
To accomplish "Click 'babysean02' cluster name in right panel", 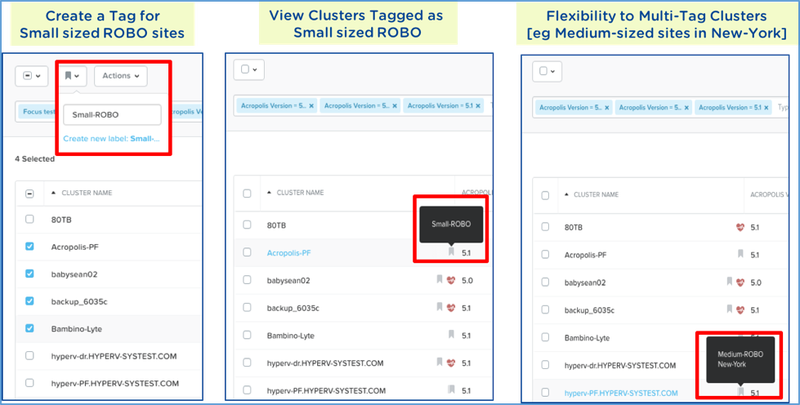I will click(585, 283).
